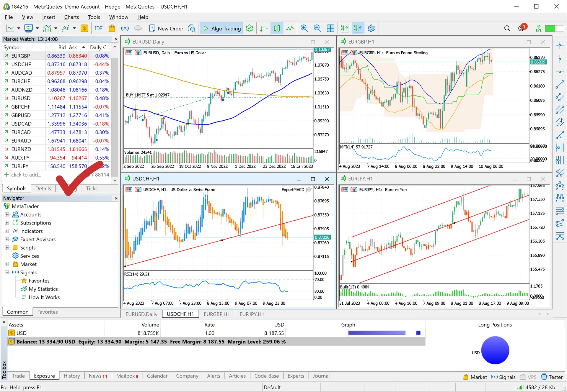Click the tile windows grid icon
Screen dimensions: 567x392
tap(330, 28)
